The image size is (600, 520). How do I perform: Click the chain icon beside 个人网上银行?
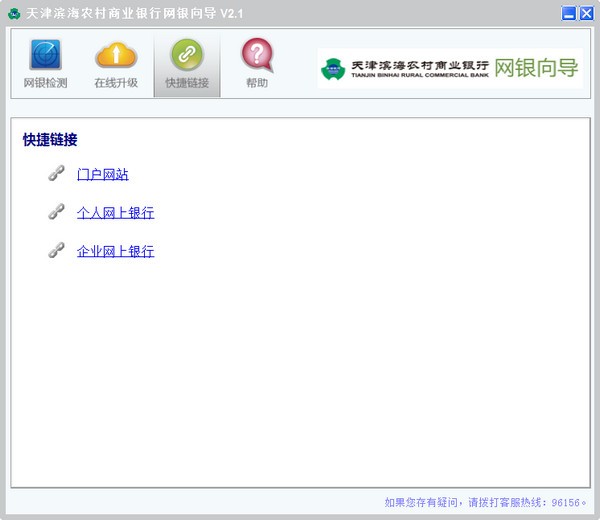pos(56,212)
